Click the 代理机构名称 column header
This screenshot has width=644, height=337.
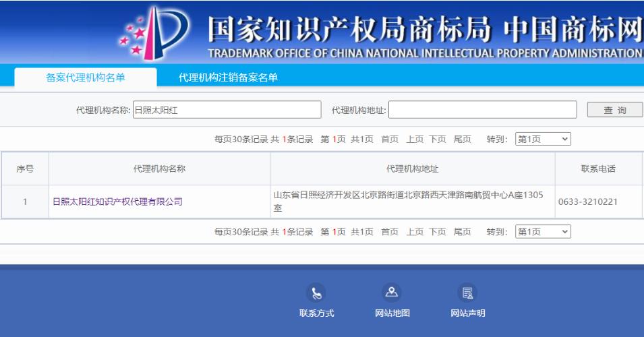point(159,168)
